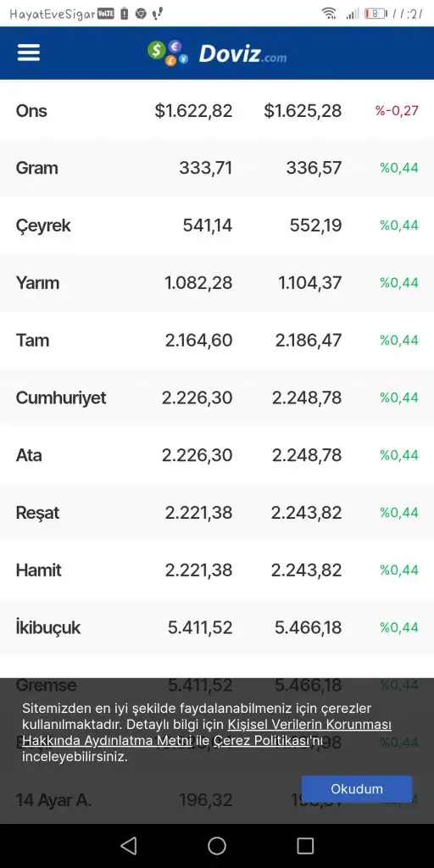The height and width of the screenshot is (868, 434).
Task: Open the hamburger menu
Action: point(29,53)
